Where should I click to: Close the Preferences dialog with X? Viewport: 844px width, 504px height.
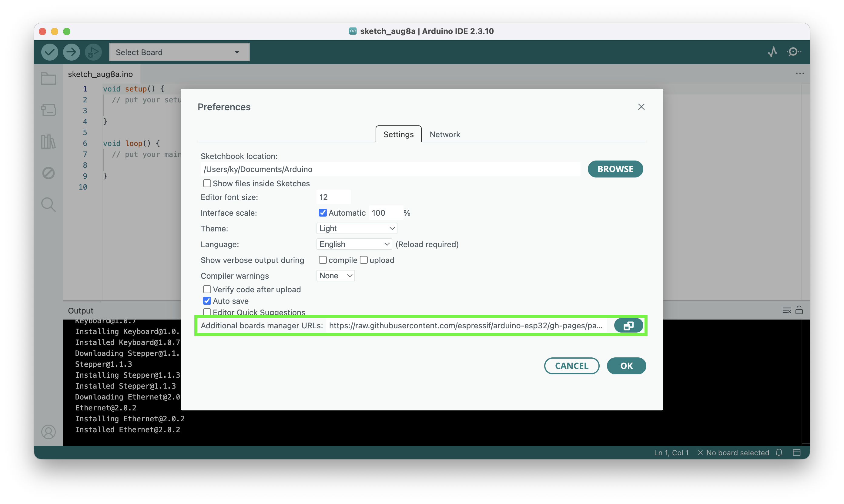click(x=641, y=107)
